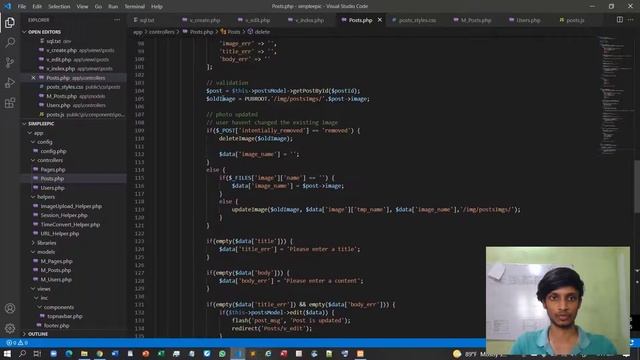Switch to the Users.php tab
The image size is (640, 360).
tap(528, 20)
